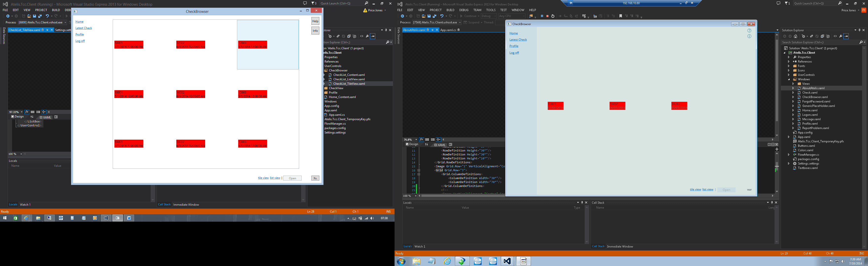868x266 pixels.
Task: Open Windows Explorer from right taskbar
Action: [x=416, y=261]
